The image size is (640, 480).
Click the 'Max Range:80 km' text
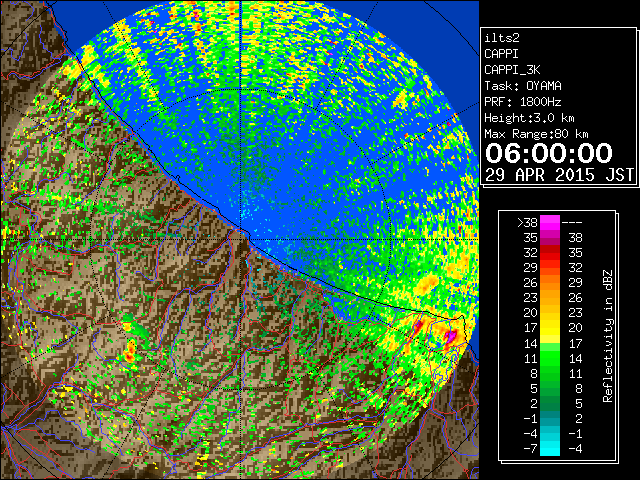click(536, 134)
